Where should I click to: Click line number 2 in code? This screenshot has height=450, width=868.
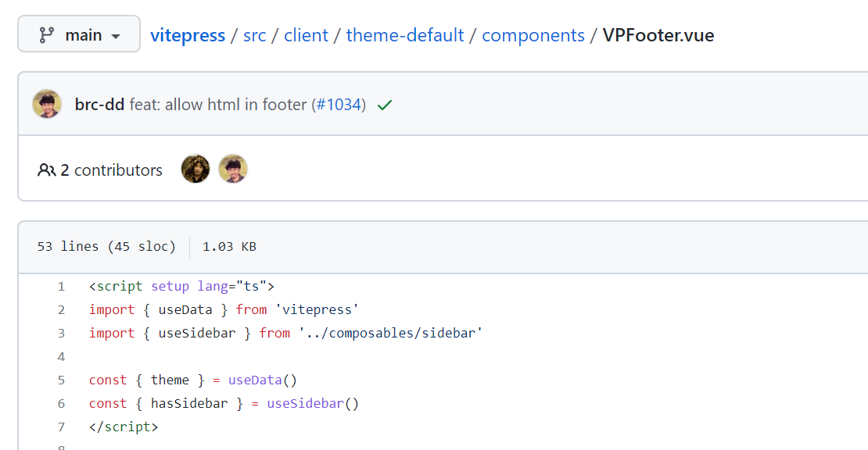pyautogui.click(x=61, y=309)
